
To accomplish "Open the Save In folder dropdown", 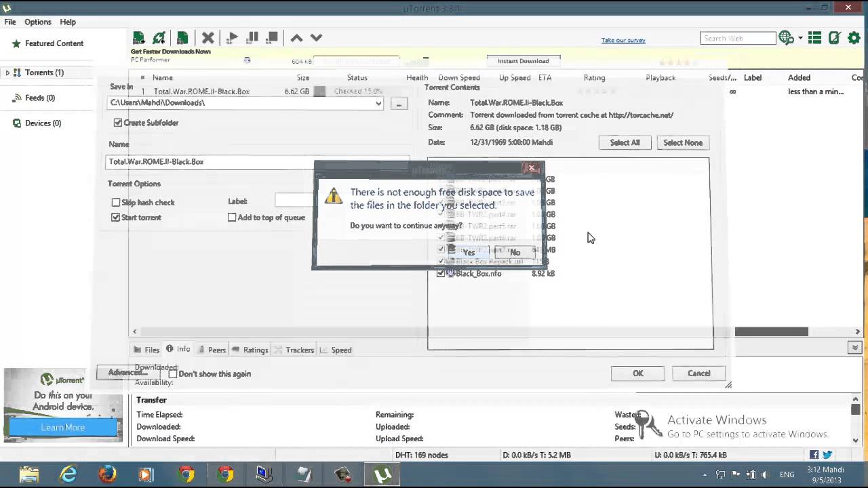I will 378,103.
